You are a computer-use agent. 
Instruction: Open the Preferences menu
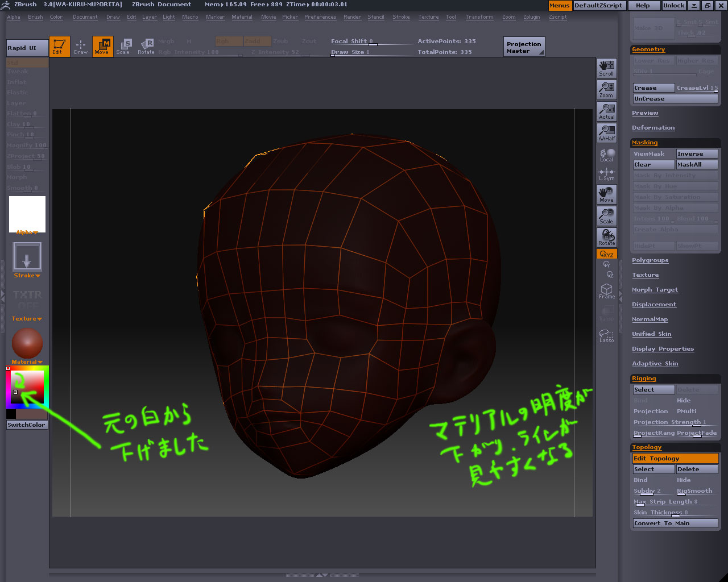[x=320, y=17]
